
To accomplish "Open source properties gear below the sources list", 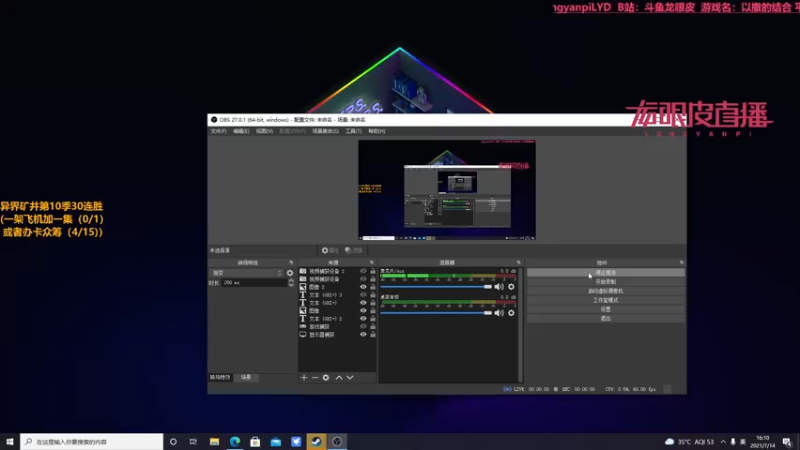I will tap(326, 378).
